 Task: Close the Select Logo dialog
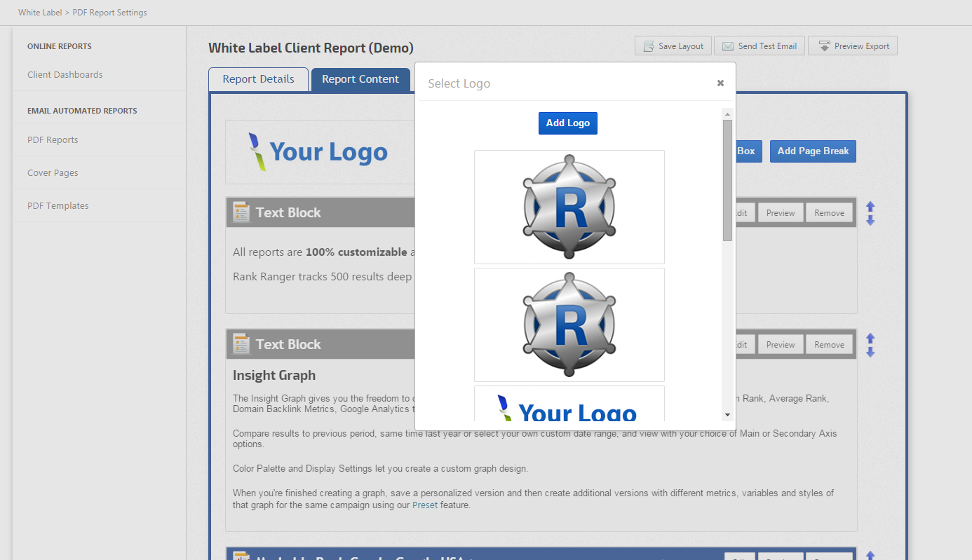click(x=720, y=83)
